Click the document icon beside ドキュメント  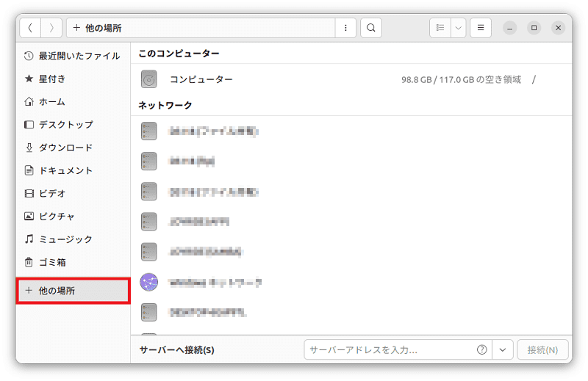[x=29, y=170]
